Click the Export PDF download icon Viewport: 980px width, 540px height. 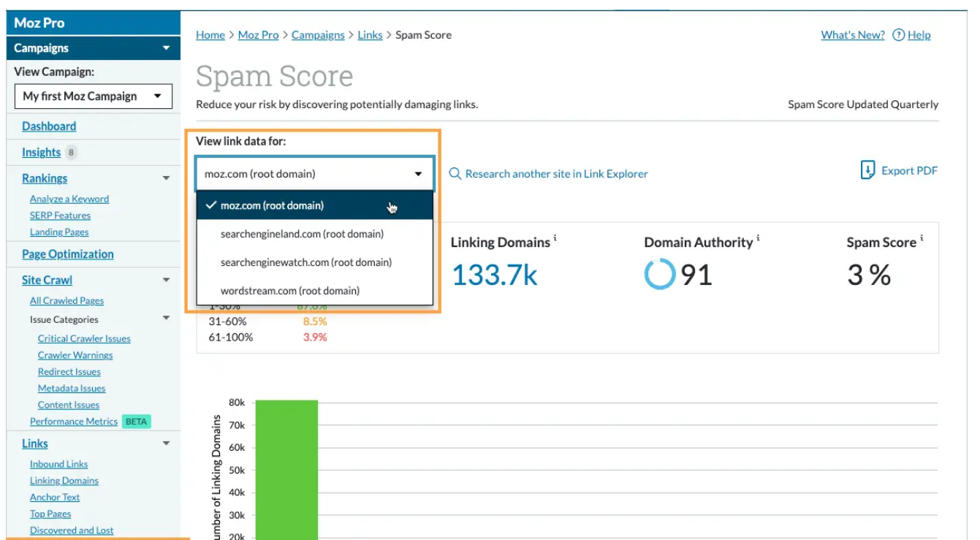coord(867,171)
